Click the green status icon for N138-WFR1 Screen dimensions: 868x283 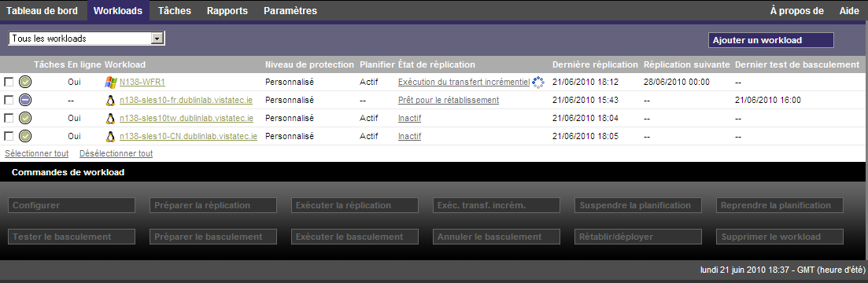coord(25,82)
